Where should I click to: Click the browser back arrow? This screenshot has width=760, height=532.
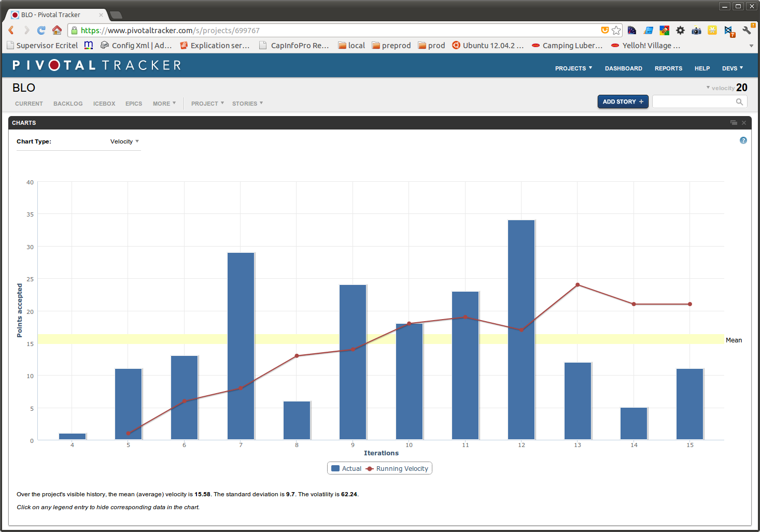pos(11,30)
